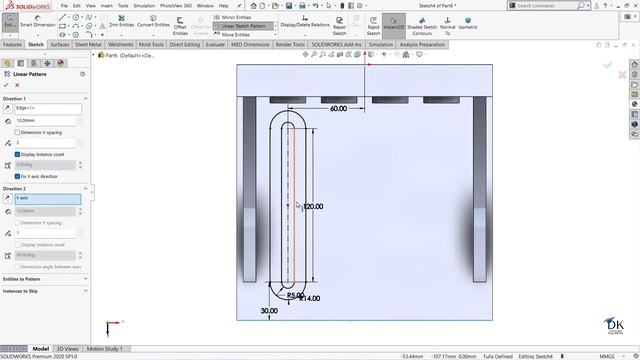
Task: Open the ConfigurationManager panel tab
Action: (34, 63)
